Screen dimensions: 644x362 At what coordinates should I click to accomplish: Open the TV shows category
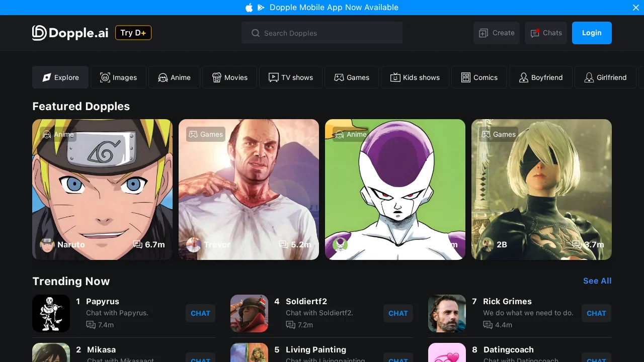tap(291, 77)
